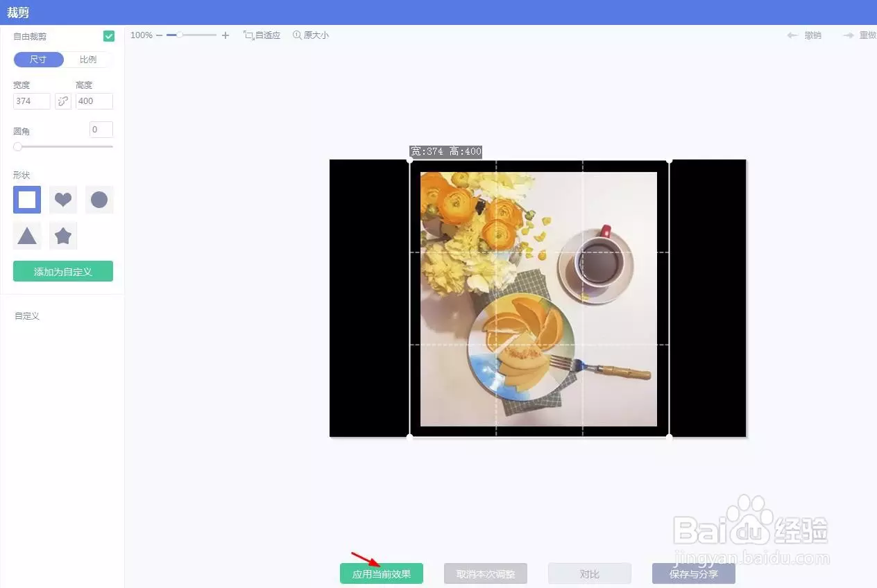Click the bottom-right crop corner handle
877x588 pixels.
point(670,437)
